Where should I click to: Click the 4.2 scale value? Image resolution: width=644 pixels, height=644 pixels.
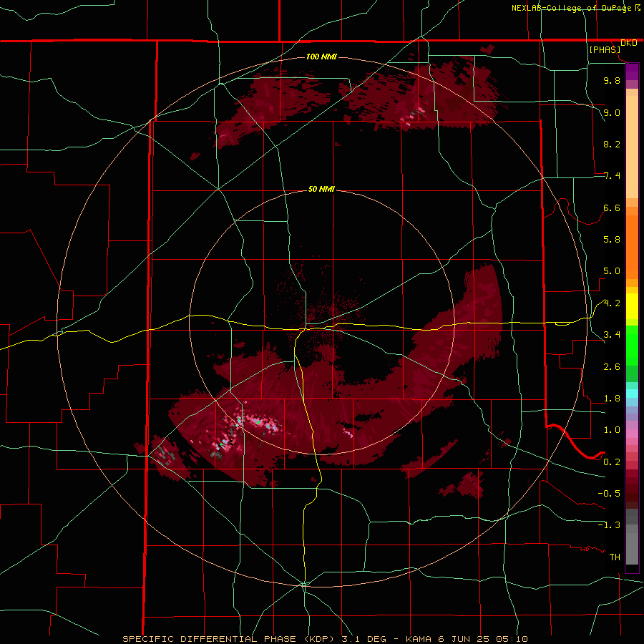[x=612, y=303]
